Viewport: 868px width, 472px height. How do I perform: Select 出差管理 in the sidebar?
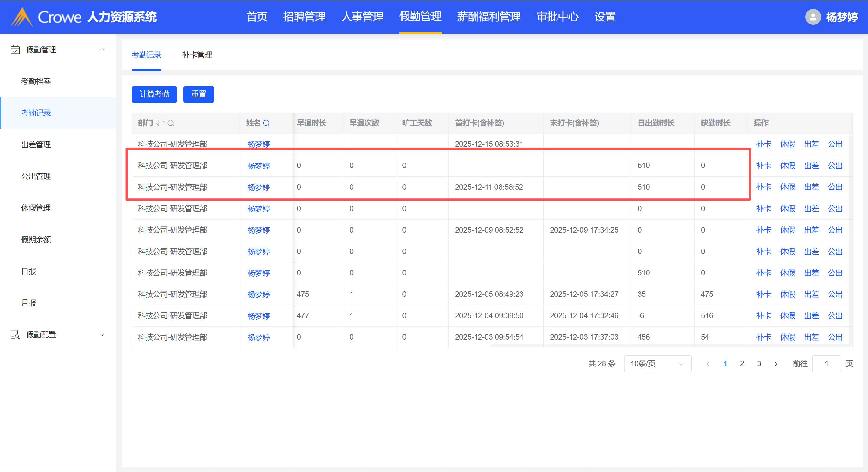click(36, 145)
